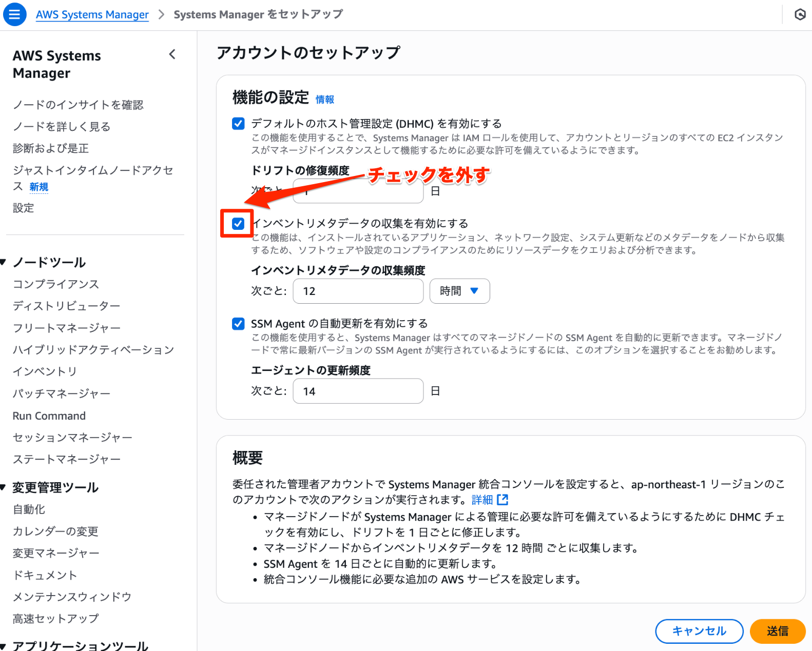The width and height of the screenshot is (812, 651).
Task: Click the アカウントのセットアップ heading
Action: click(308, 53)
